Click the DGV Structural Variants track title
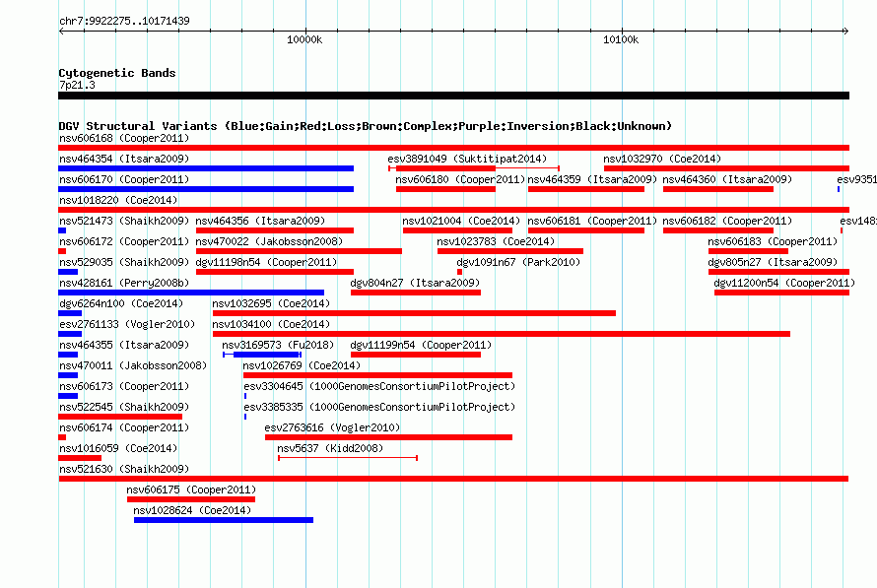This screenshot has width=877, height=588. (366, 126)
